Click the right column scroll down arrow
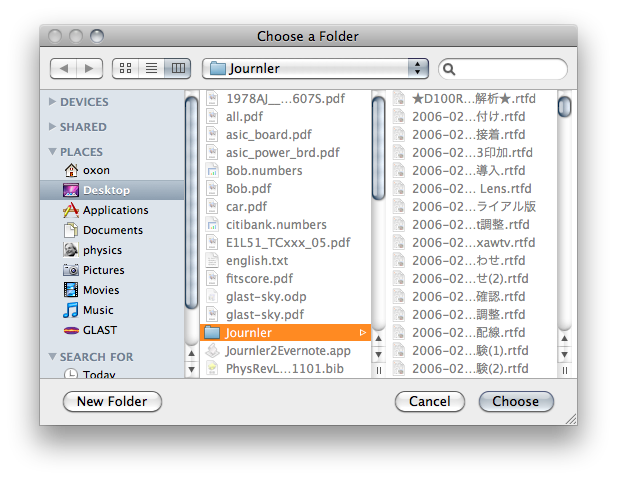The width and height of the screenshot is (617, 480). point(564,354)
